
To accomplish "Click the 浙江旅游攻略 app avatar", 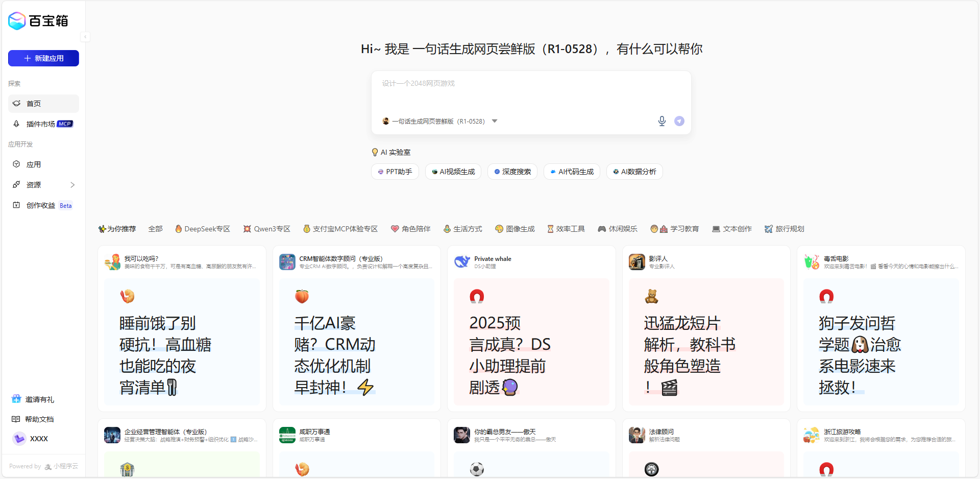I will pos(812,435).
